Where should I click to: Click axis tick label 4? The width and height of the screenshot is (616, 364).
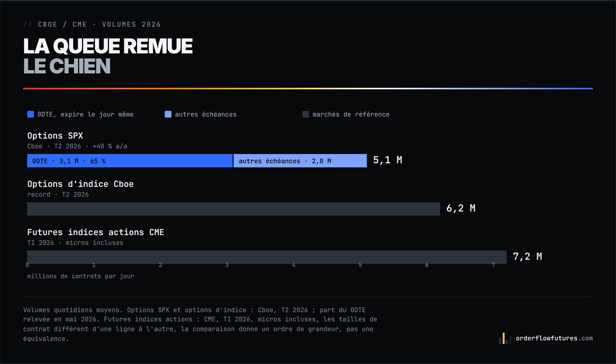[294, 265]
